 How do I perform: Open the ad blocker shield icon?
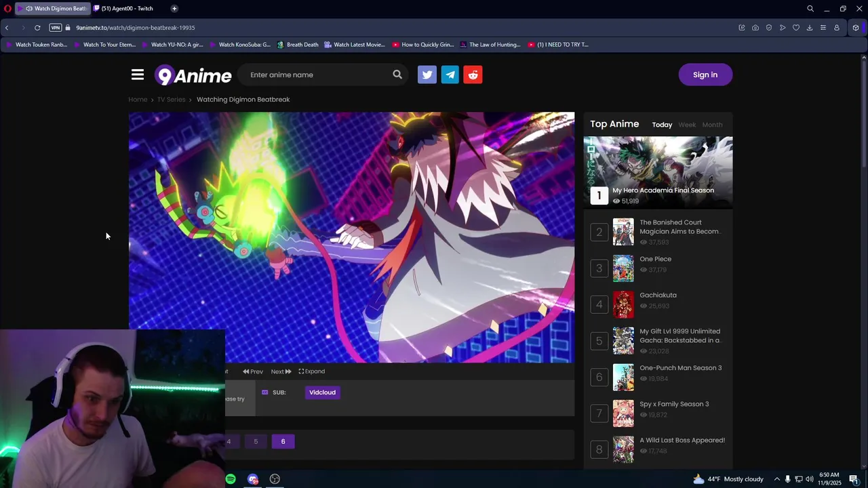click(769, 28)
